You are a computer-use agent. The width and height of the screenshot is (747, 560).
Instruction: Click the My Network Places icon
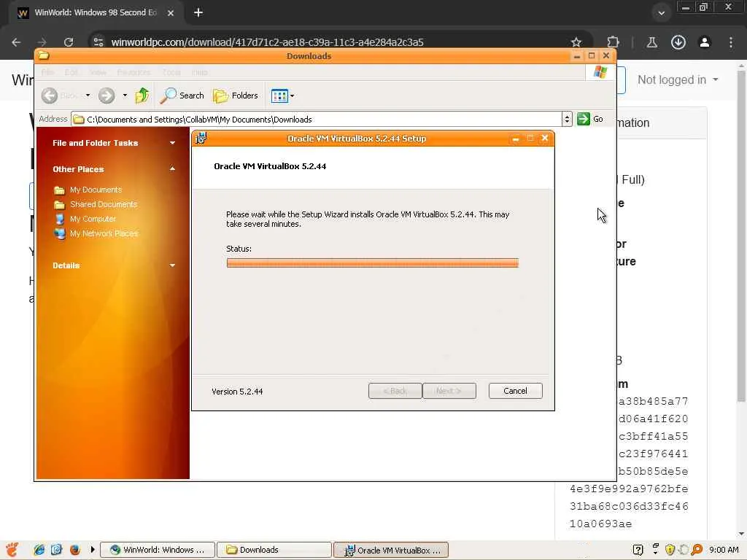click(x=60, y=234)
